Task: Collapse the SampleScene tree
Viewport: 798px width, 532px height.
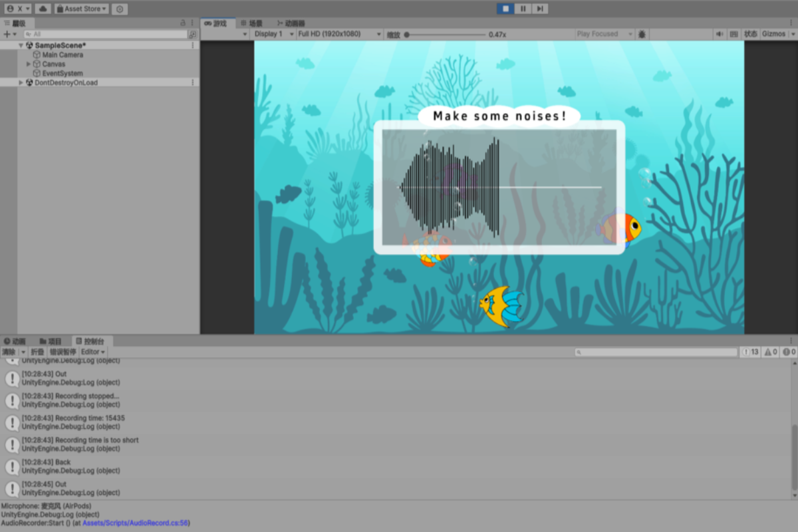Action: 21,45
